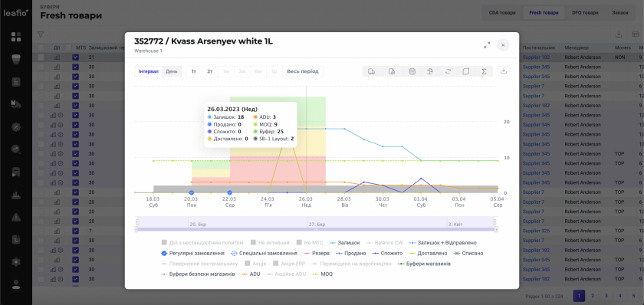Click the sticky note icon

(x=466, y=71)
